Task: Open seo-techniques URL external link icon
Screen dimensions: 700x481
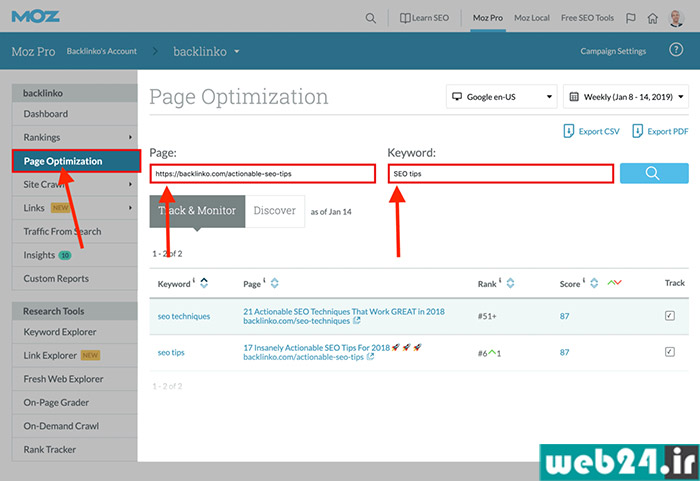Action: pyautogui.click(x=357, y=321)
